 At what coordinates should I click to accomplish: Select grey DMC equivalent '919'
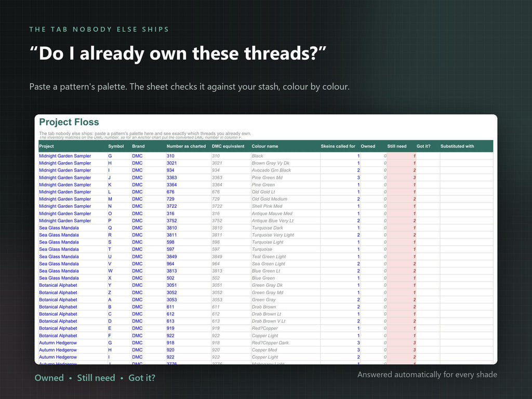pos(216,328)
